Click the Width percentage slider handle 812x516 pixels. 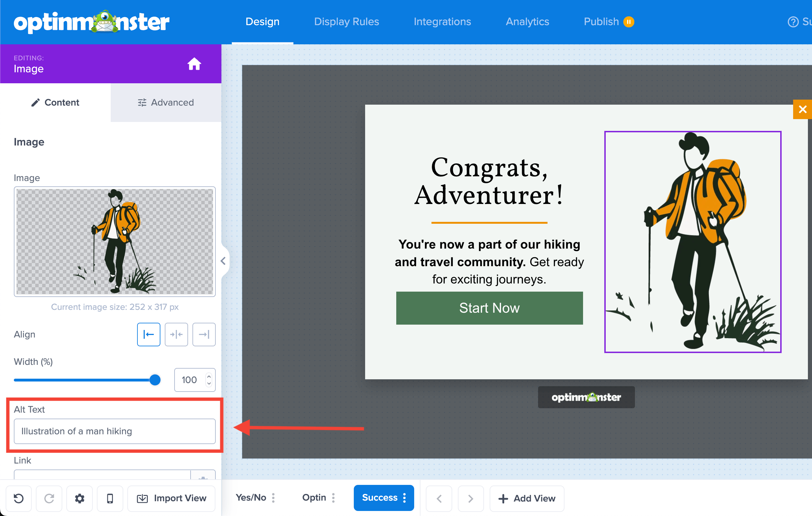[x=155, y=380]
